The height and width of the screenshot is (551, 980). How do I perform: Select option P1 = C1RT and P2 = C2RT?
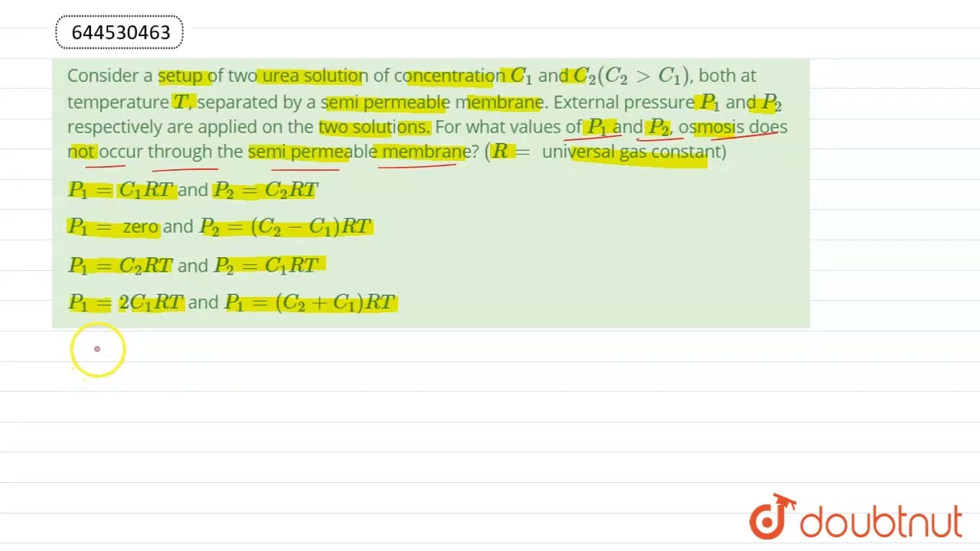point(193,190)
